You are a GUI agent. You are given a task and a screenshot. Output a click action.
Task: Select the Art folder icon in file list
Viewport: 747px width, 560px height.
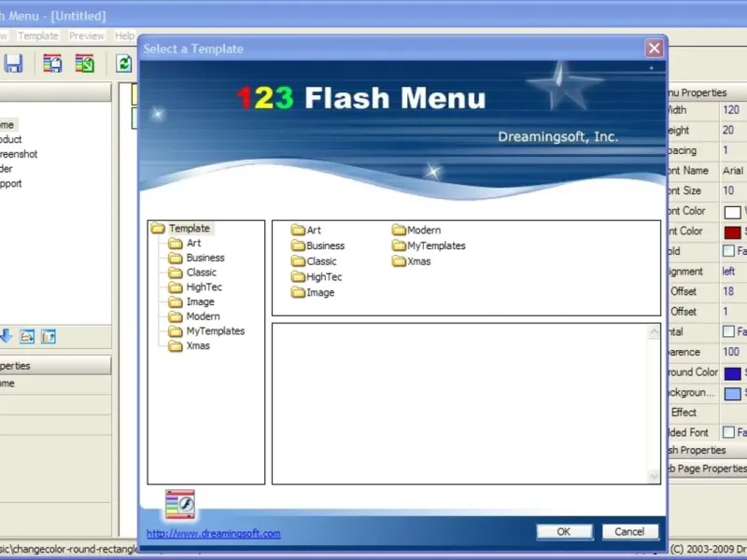[x=298, y=230]
